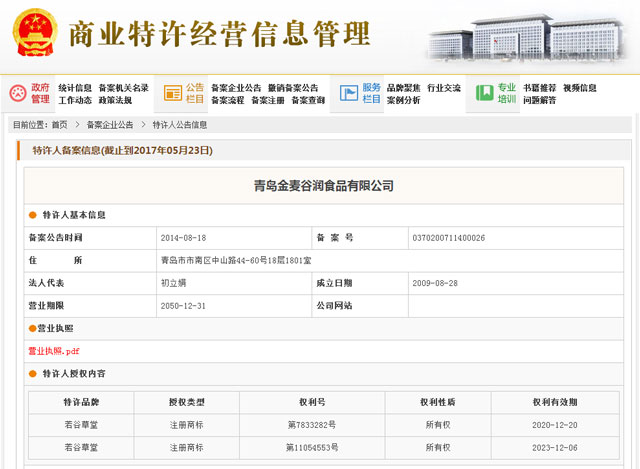Click the 商业特许经营信息管理 site title
The image size is (640, 469).
coord(220,33)
